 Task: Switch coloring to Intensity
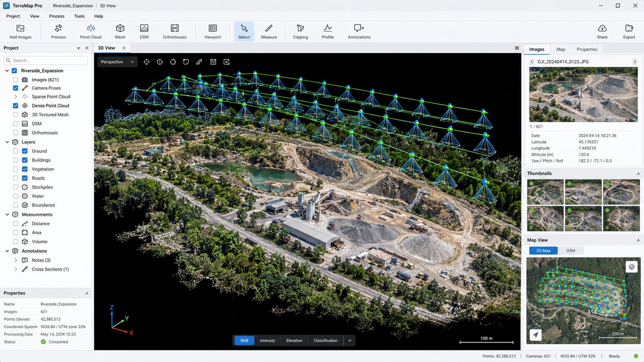[x=267, y=341]
